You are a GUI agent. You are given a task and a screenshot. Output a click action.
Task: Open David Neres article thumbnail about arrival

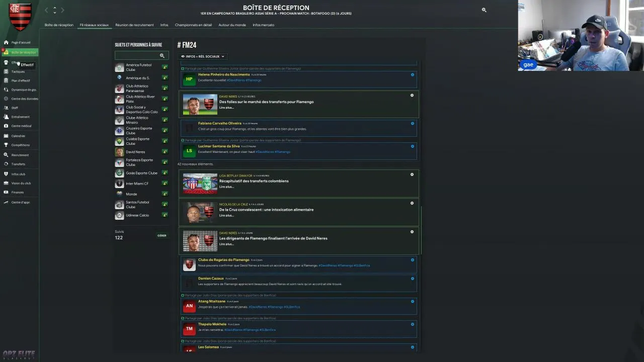pos(200,241)
